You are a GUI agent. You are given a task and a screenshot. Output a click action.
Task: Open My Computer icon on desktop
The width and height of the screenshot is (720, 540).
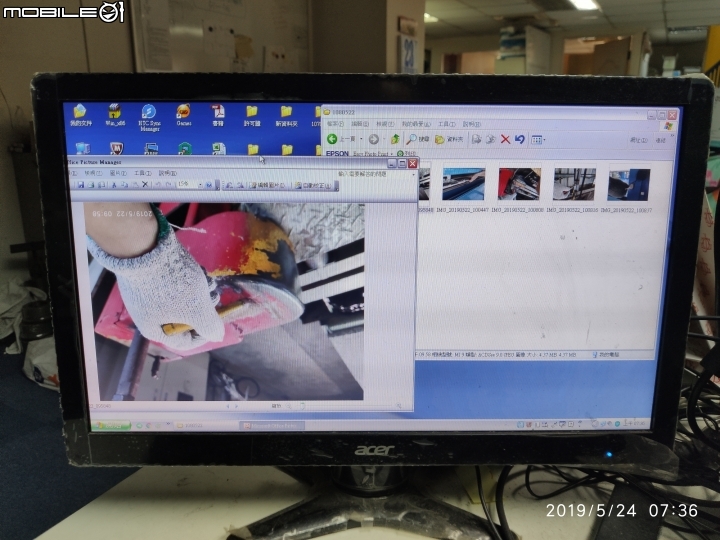coord(83,148)
